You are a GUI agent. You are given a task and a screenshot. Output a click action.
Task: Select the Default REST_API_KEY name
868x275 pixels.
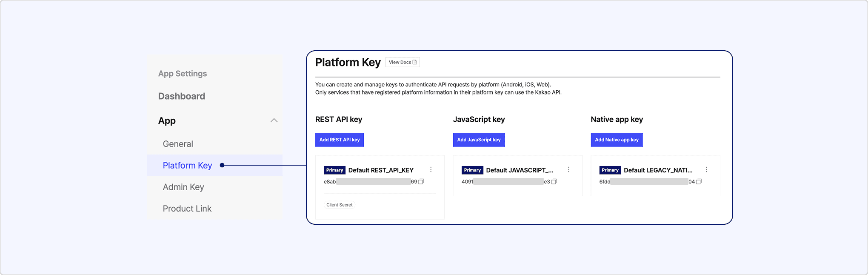click(x=381, y=170)
